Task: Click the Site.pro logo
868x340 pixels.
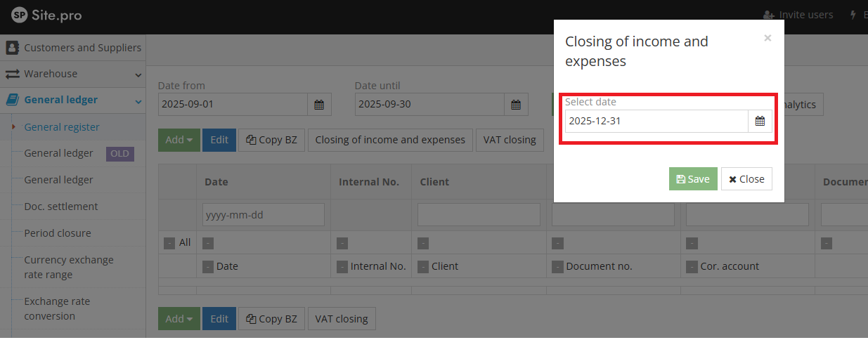Action: (x=46, y=14)
